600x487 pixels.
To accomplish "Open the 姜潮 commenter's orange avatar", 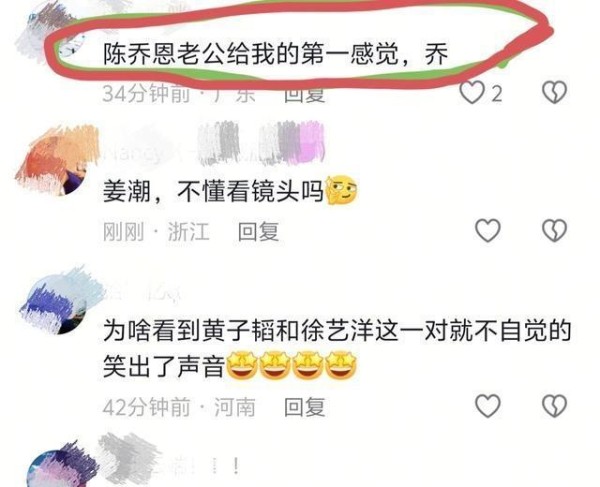I will 57,160.
